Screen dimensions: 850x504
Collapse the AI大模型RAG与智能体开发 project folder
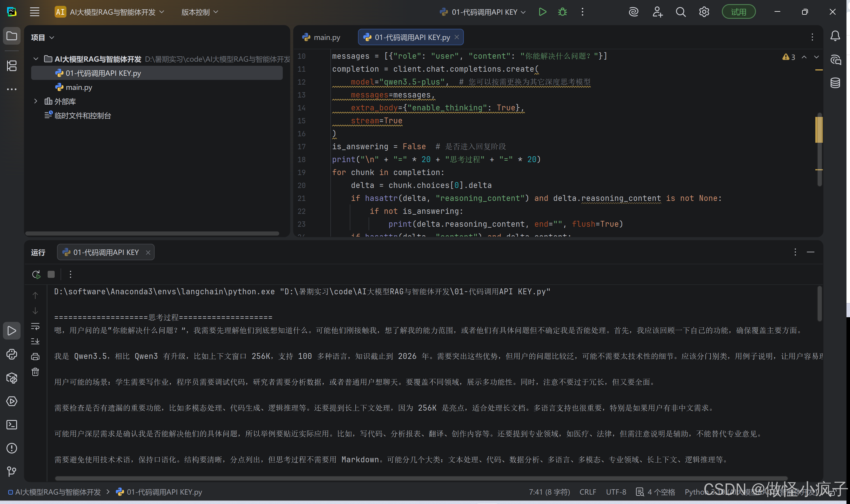tap(36, 59)
